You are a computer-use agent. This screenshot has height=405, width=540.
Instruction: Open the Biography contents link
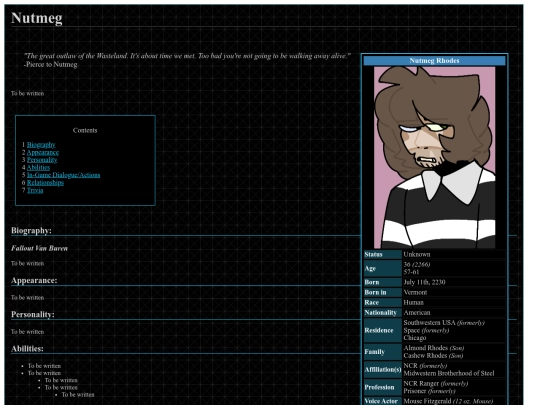click(41, 145)
